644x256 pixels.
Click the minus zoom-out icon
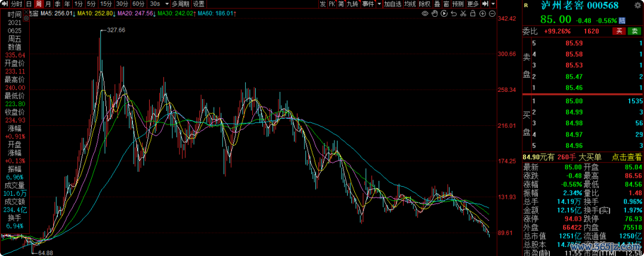click(491, 14)
